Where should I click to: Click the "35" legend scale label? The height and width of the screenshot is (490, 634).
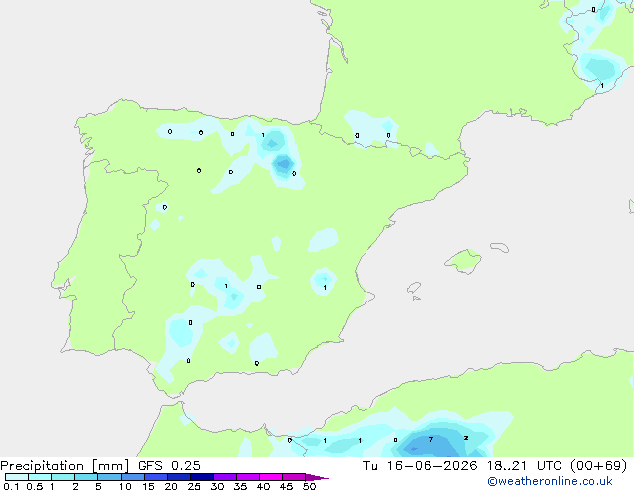click(240, 486)
